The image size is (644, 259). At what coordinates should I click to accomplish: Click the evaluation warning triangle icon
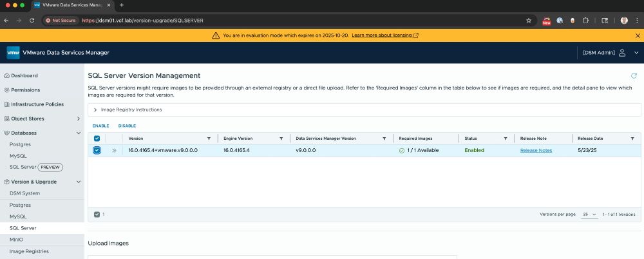[x=216, y=35]
